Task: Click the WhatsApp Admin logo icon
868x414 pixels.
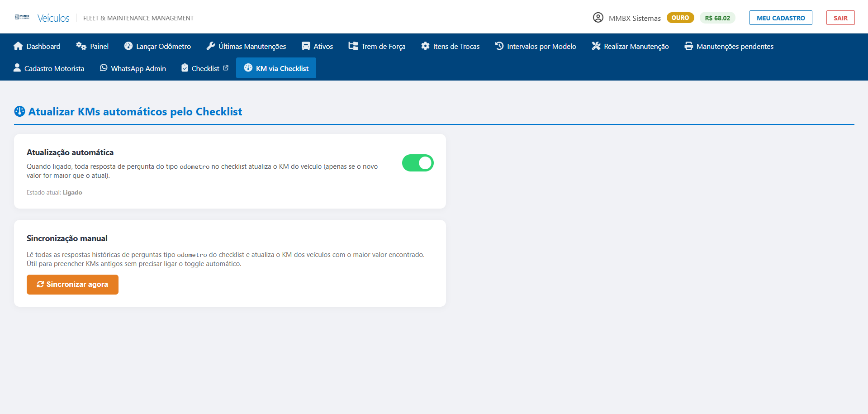Action: (104, 68)
